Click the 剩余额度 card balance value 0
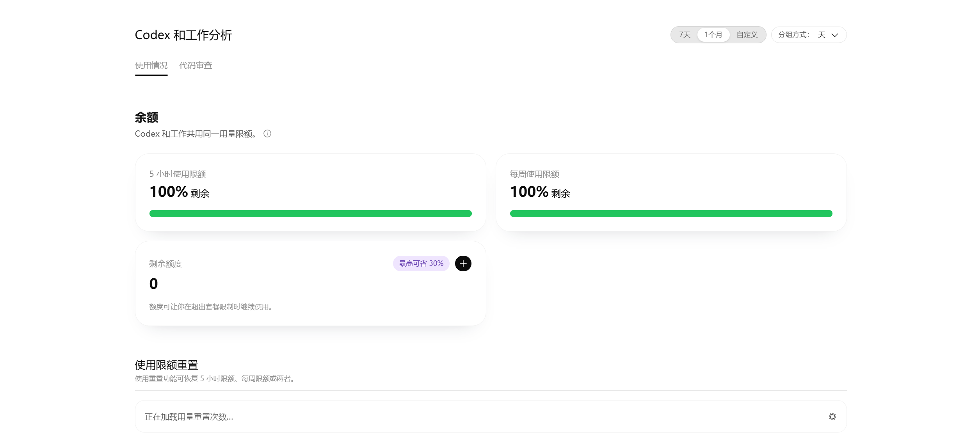Image resolution: width=980 pixels, height=438 pixels. 154,284
